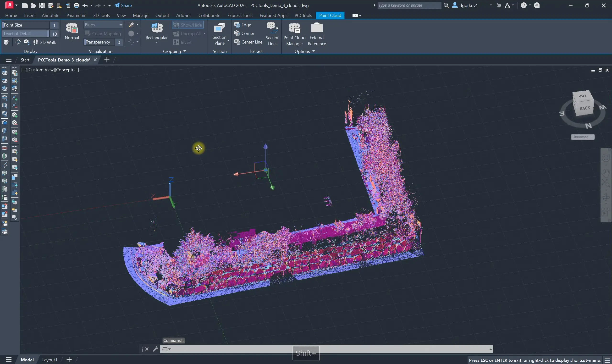Toggle 3D Walk mode

point(45,42)
